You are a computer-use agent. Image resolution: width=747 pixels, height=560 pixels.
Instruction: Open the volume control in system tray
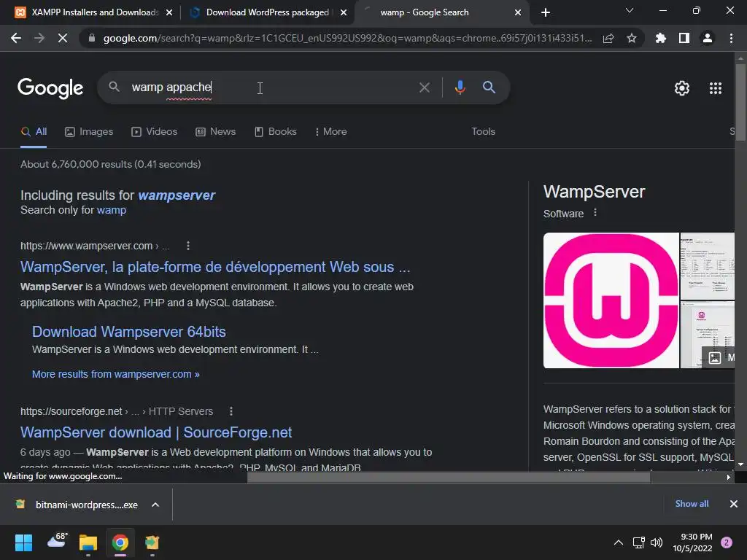click(x=657, y=542)
